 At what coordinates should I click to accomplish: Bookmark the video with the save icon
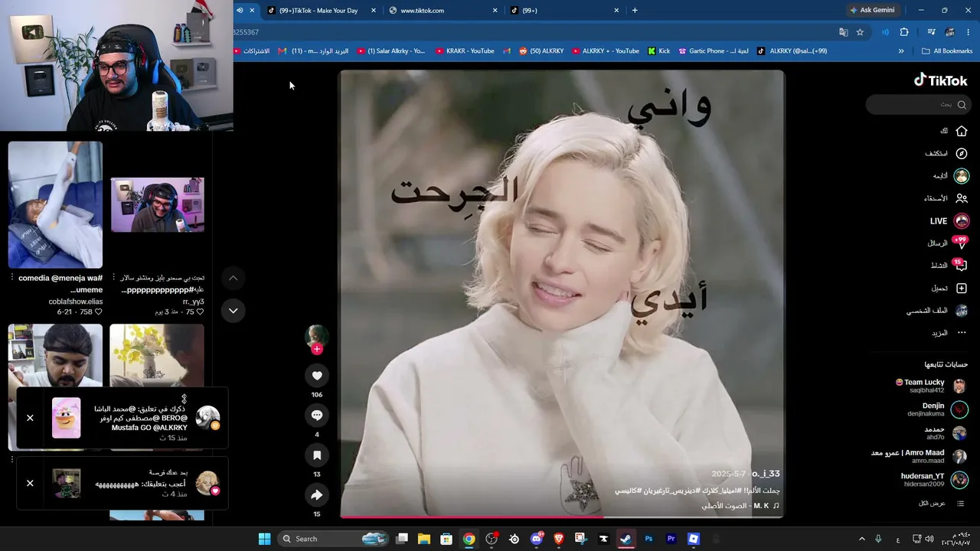[317, 455]
